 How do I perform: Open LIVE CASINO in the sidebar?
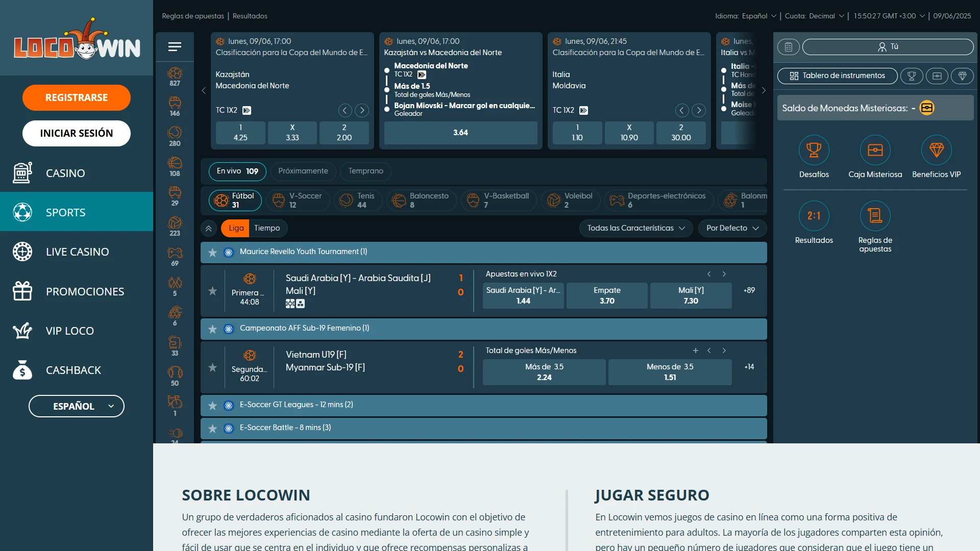pyautogui.click(x=77, y=252)
